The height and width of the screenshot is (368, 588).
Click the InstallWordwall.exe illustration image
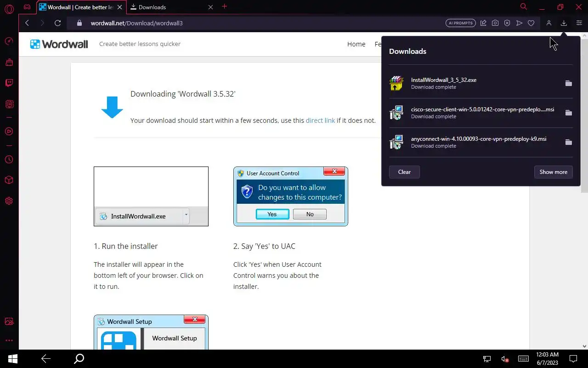tap(151, 196)
